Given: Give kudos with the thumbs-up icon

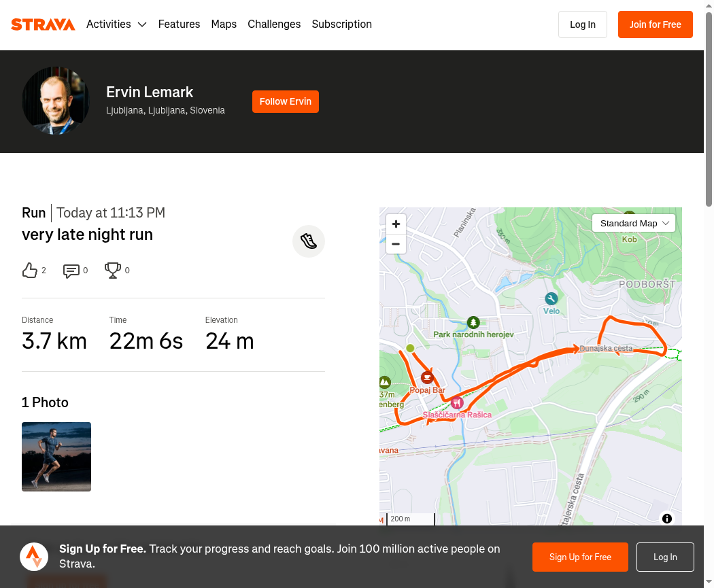Looking at the screenshot, I should tap(30, 271).
